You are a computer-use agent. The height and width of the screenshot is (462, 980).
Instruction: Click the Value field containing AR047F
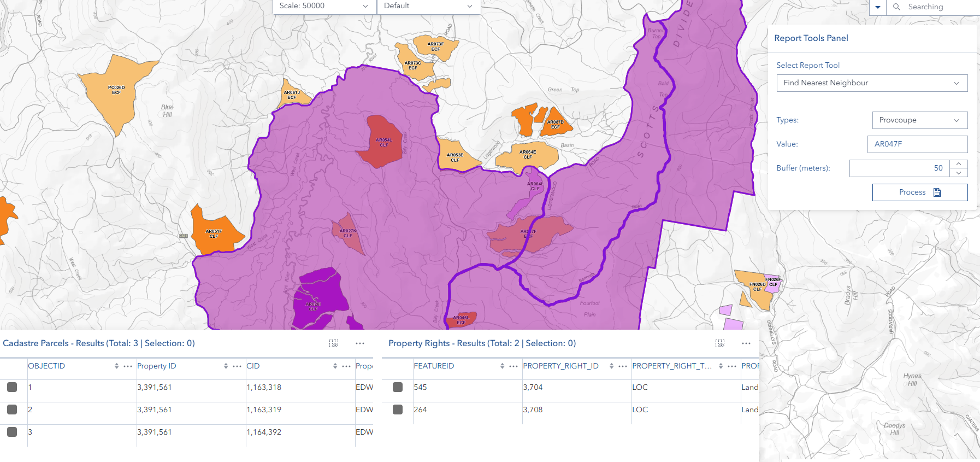coord(917,144)
